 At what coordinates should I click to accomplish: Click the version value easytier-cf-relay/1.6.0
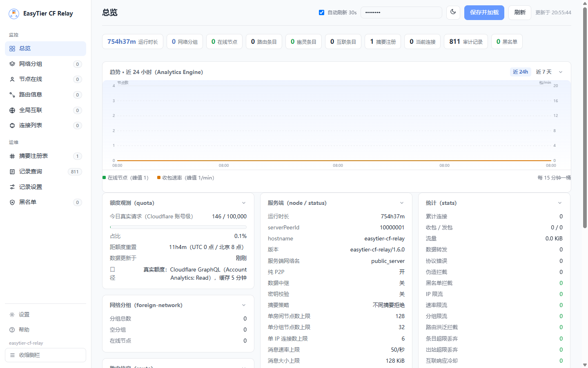[377, 250]
